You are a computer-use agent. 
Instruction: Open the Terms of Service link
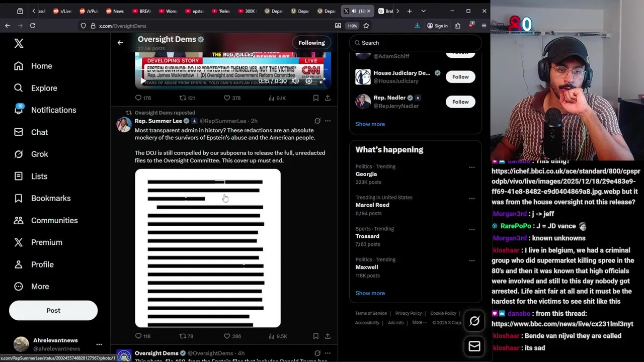coord(371,314)
